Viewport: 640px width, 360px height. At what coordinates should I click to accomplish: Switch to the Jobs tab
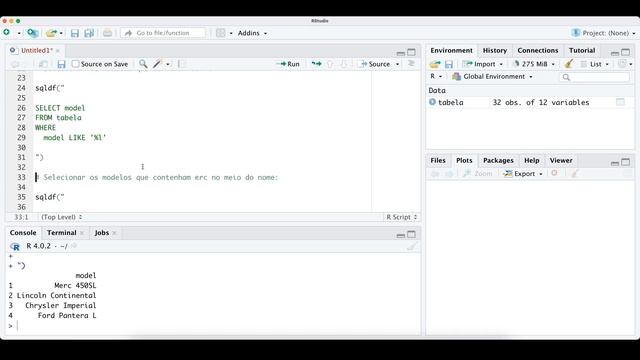point(102,233)
